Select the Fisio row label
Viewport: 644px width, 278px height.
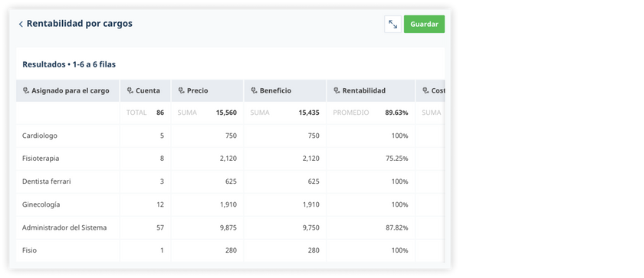coord(29,250)
